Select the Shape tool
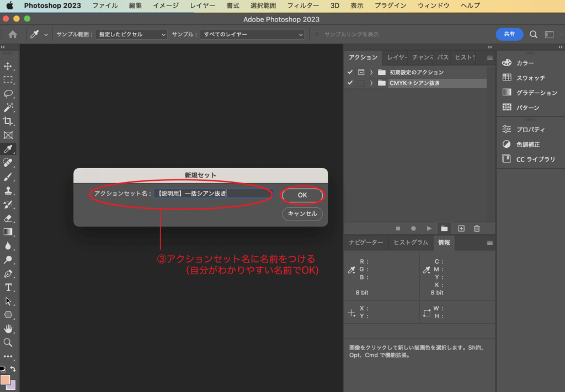The height and width of the screenshot is (392, 565). [8, 315]
